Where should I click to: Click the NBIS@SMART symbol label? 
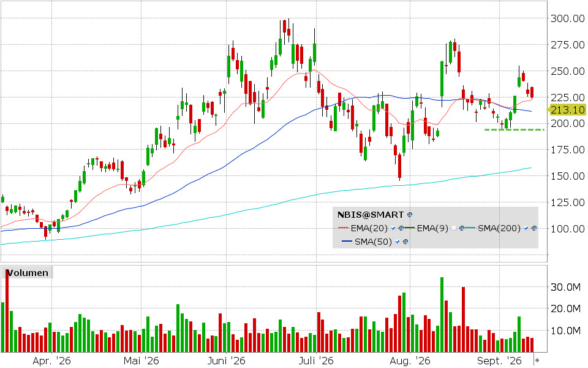click(x=371, y=215)
